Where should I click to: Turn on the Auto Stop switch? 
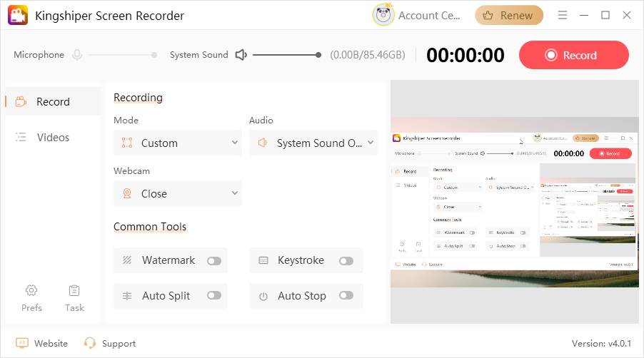coord(346,296)
